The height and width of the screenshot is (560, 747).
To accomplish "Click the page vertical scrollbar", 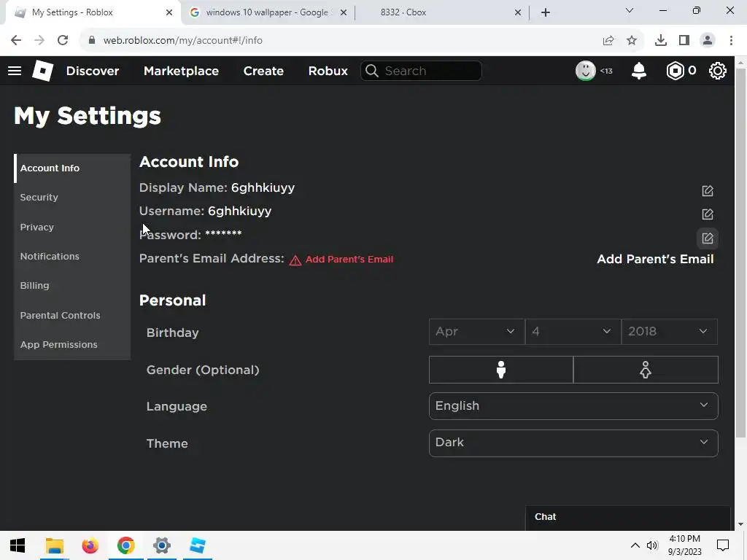I will coord(740,252).
